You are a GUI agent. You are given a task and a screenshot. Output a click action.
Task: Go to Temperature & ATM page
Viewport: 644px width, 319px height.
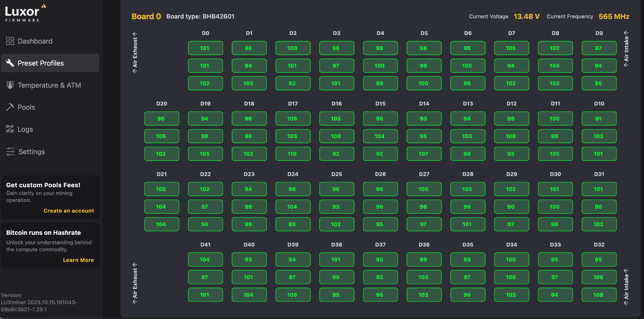tap(49, 85)
